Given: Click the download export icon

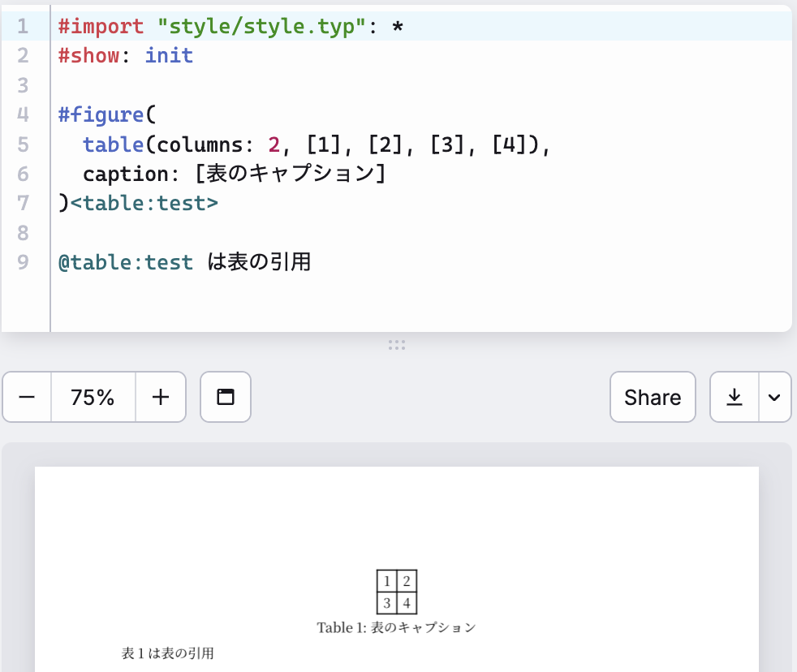Looking at the screenshot, I should (x=733, y=397).
